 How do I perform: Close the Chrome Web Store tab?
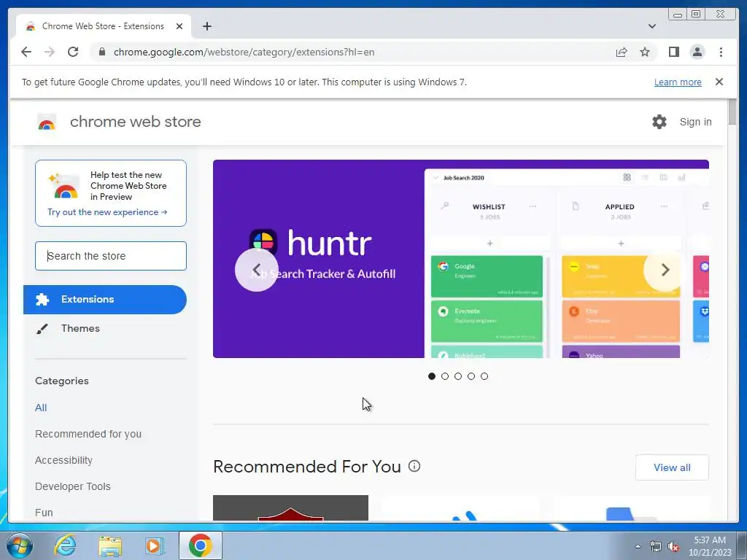(x=179, y=26)
